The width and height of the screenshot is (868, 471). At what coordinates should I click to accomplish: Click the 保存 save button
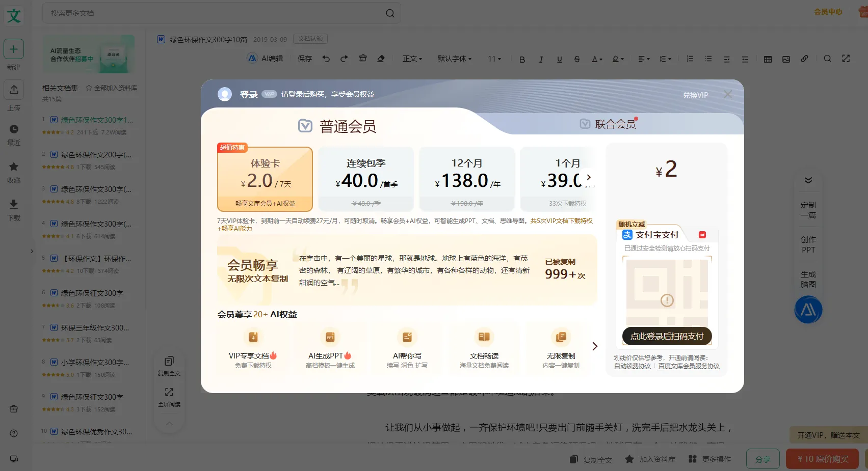[305, 59]
